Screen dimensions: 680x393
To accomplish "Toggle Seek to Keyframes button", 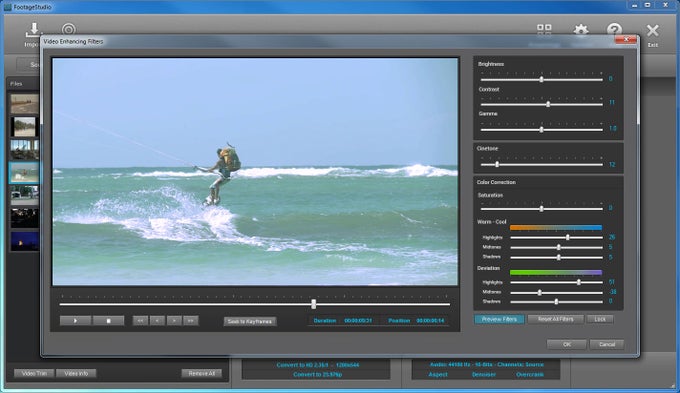I will tap(250, 321).
